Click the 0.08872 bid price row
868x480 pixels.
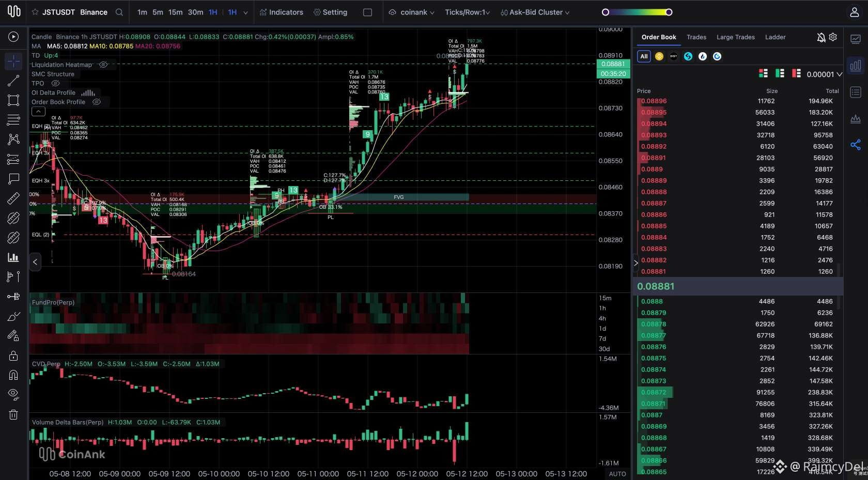pos(738,392)
